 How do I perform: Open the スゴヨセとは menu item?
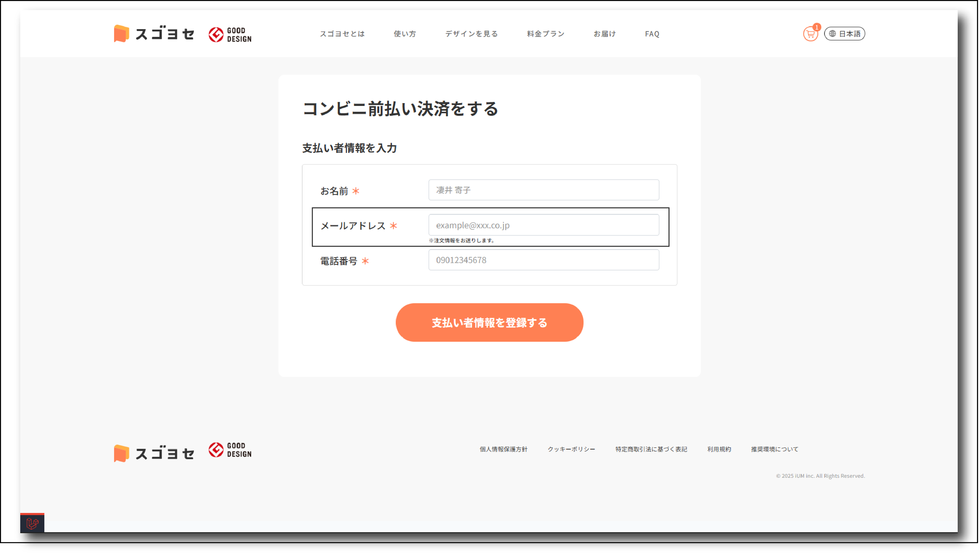tap(342, 34)
